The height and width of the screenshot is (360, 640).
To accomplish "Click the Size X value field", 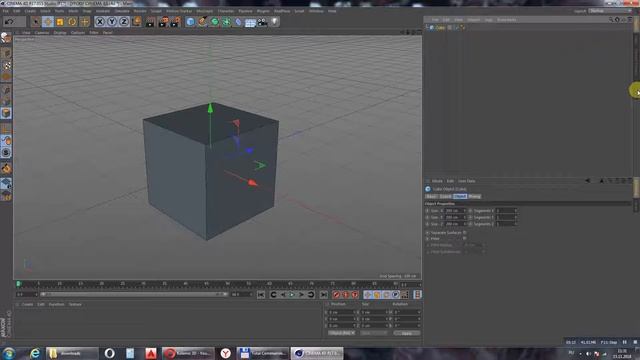I will [455, 211].
